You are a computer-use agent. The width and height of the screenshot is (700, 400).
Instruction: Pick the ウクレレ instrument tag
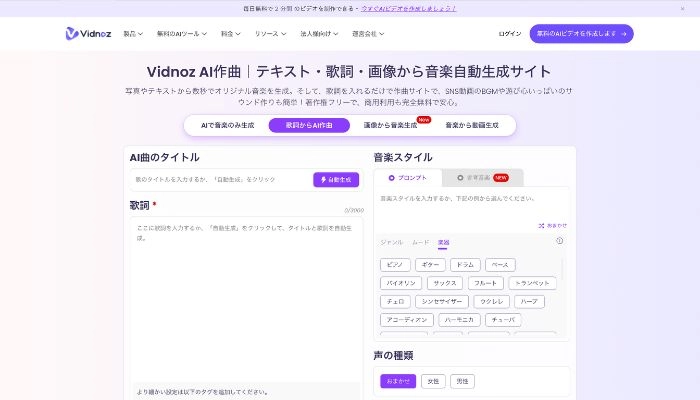pos(492,301)
